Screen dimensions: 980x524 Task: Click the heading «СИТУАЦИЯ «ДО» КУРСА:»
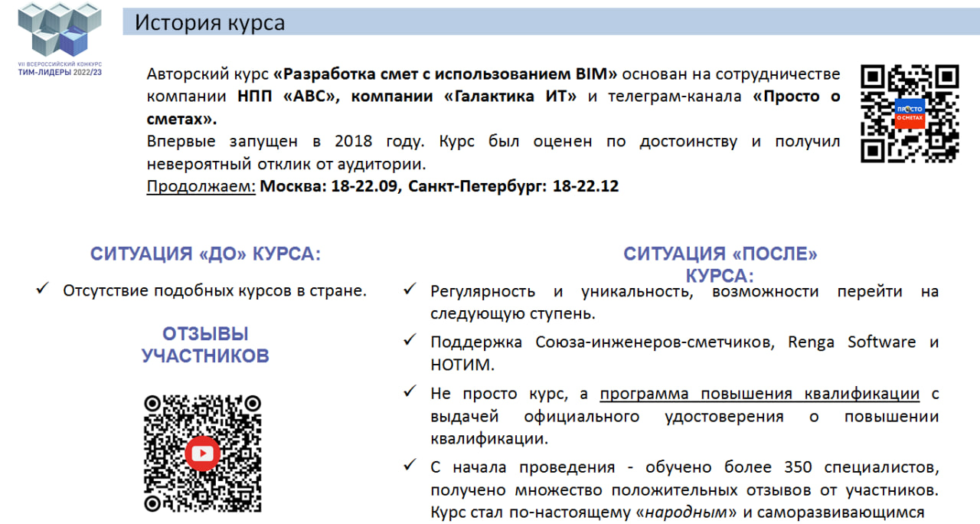[x=205, y=254]
